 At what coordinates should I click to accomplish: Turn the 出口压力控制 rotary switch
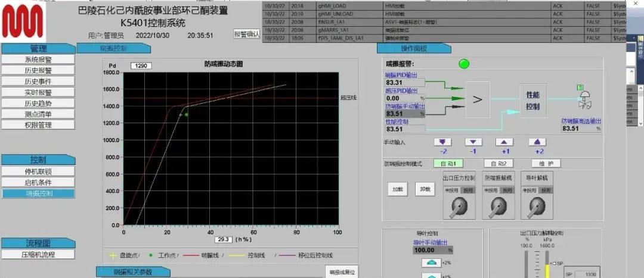coord(459,206)
